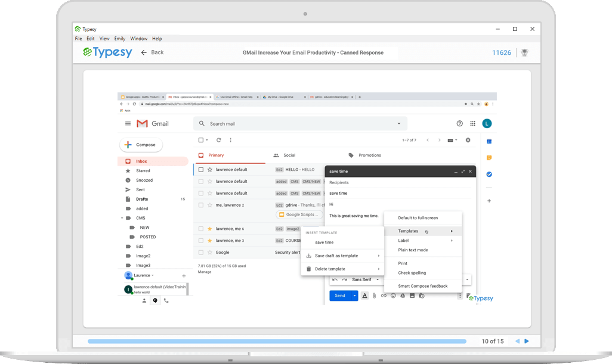612x364 pixels.
Task: Go to older messages arrow
Action: [439, 140]
